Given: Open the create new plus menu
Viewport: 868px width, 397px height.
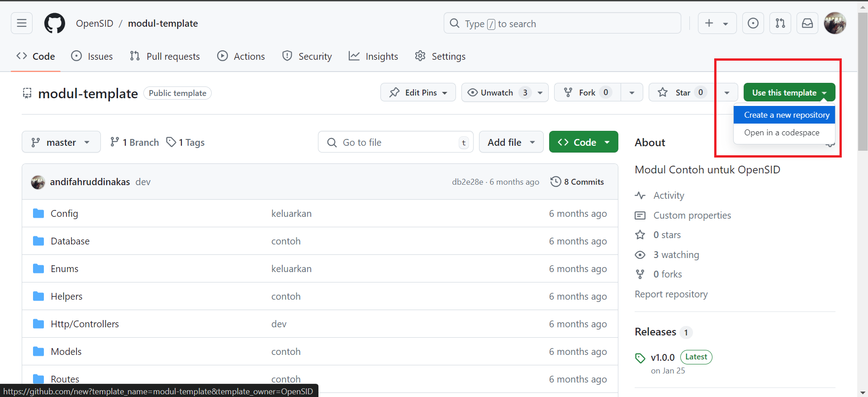Looking at the screenshot, I should tap(709, 23).
